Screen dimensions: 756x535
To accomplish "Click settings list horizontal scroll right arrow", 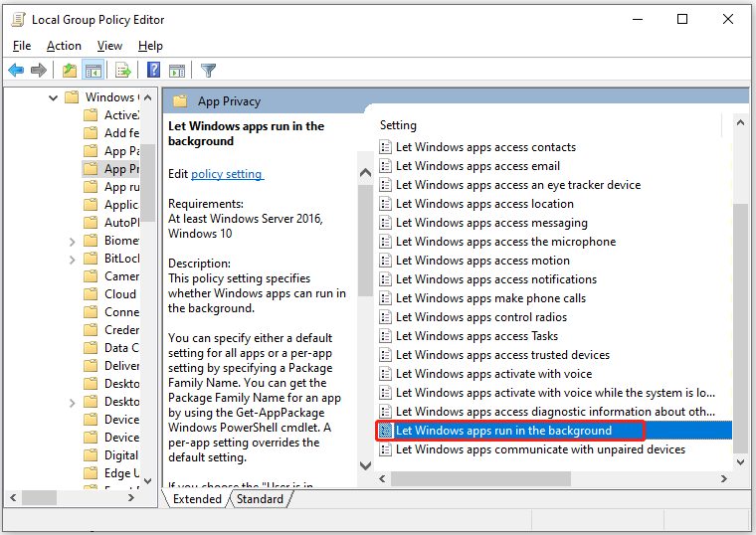I will (x=724, y=478).
